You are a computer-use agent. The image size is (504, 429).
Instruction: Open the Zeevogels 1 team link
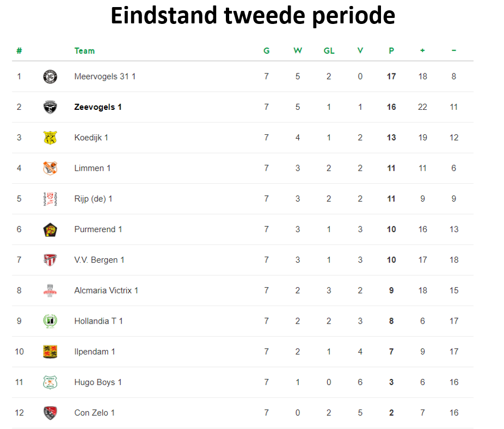[98, 107]
